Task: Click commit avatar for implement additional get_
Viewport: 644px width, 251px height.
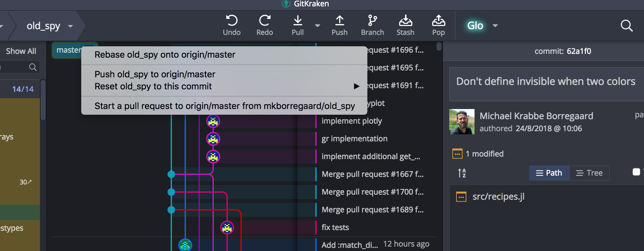Action: (213, 157)
